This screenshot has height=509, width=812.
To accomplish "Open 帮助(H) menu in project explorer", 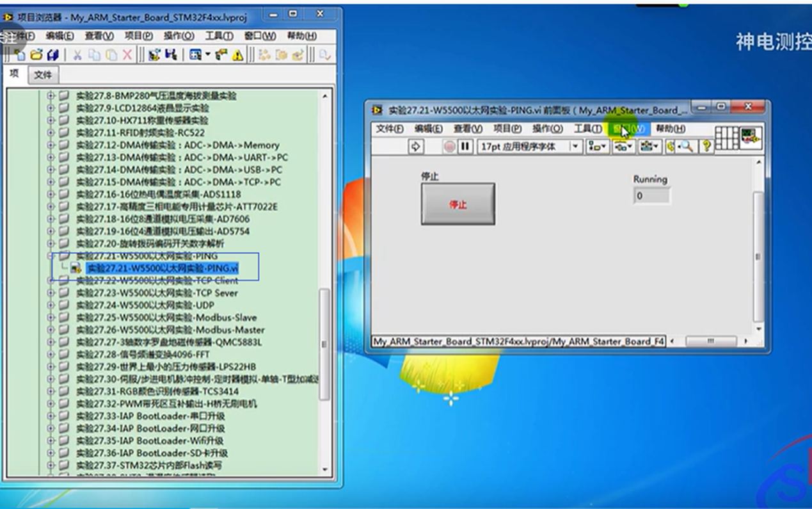I will point(302,36).
